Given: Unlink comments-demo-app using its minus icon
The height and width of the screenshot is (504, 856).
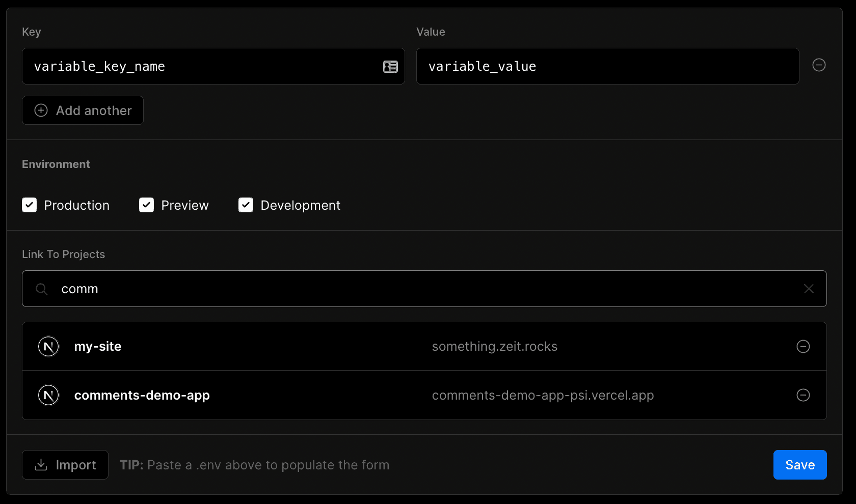Looking at the screenshot, I should pos(803,395).
